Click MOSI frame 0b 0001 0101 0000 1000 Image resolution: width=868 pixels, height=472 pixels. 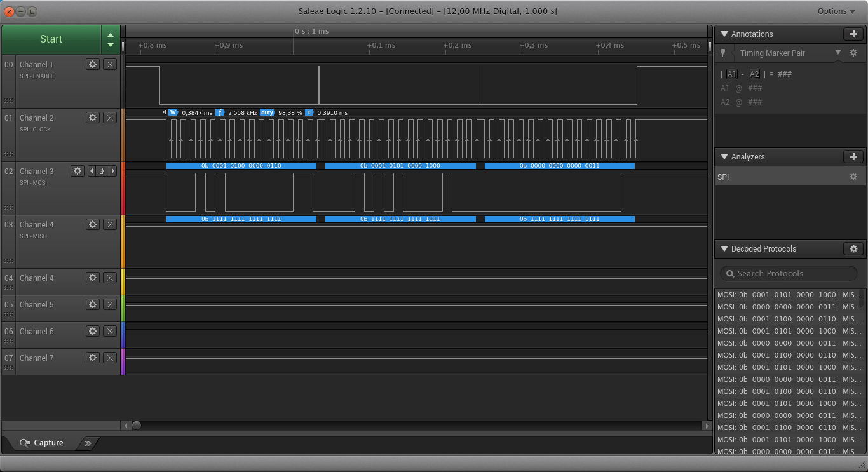click(400, 165)
